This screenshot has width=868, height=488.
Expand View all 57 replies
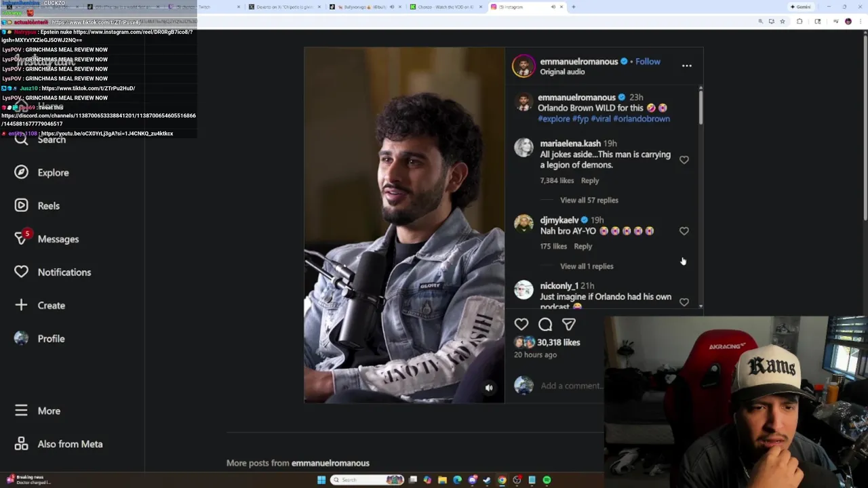click(589, 200)
